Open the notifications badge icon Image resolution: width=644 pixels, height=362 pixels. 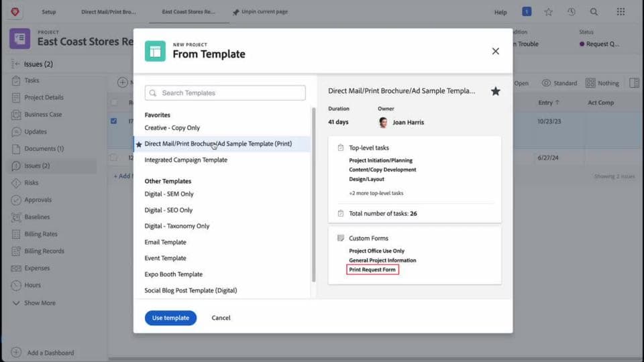[x=527, y=12]
